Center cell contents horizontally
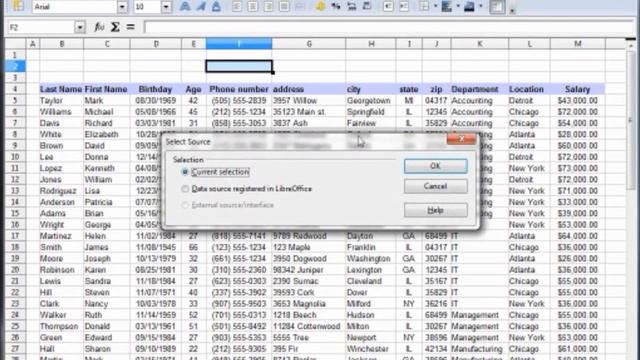Viewport: 640px width, 360px height. point(253,7)
